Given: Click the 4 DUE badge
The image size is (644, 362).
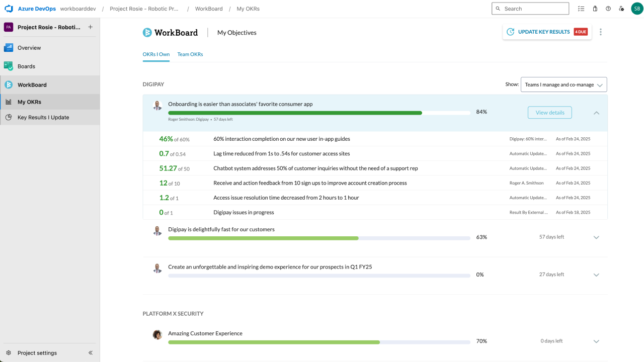Looking at the screenshot, I should coord(581,32).
